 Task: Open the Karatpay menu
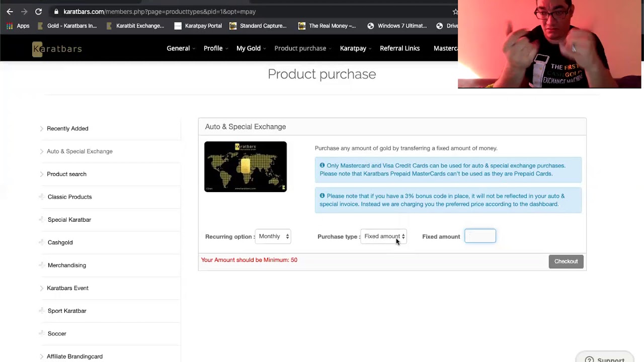[x=355, y=48]
